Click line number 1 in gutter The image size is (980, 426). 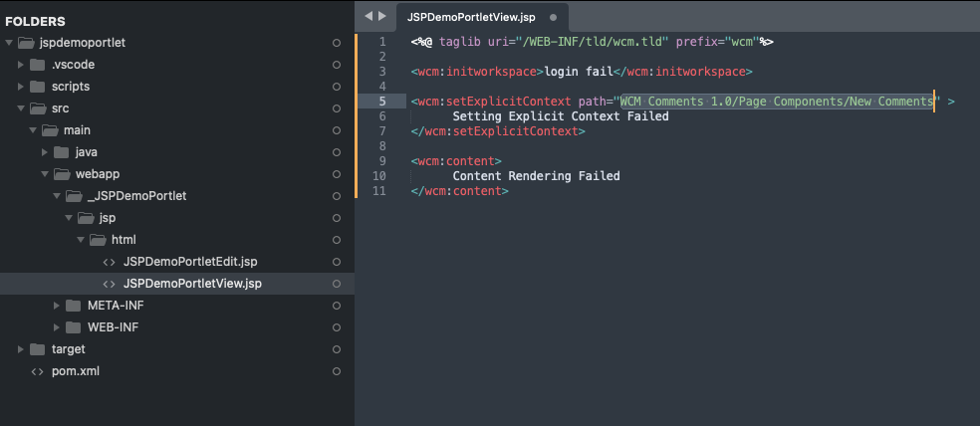click(382, 42)
